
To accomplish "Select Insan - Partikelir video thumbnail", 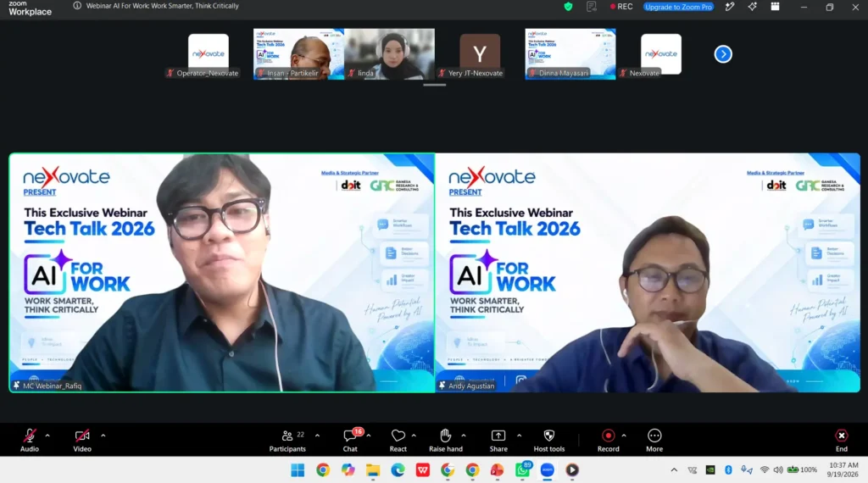I will click(x=298, y=54).
